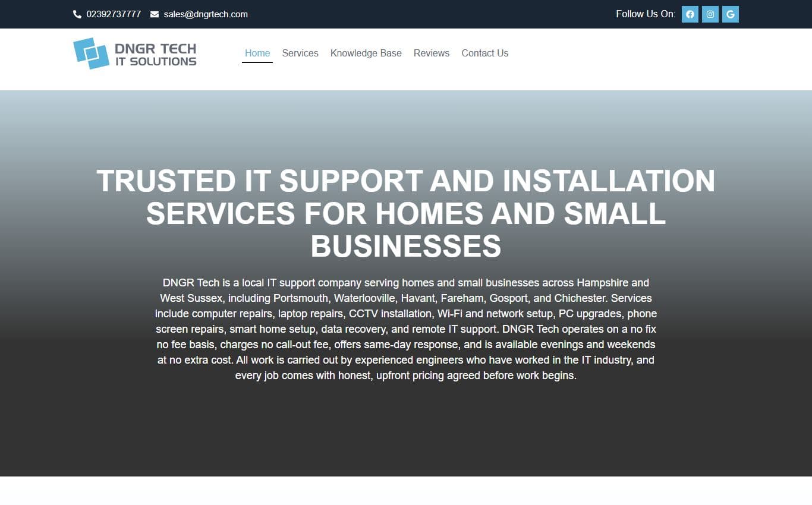Click the Trusted IT Support headline
Screen dimensions: 812x505
(406, 213)
